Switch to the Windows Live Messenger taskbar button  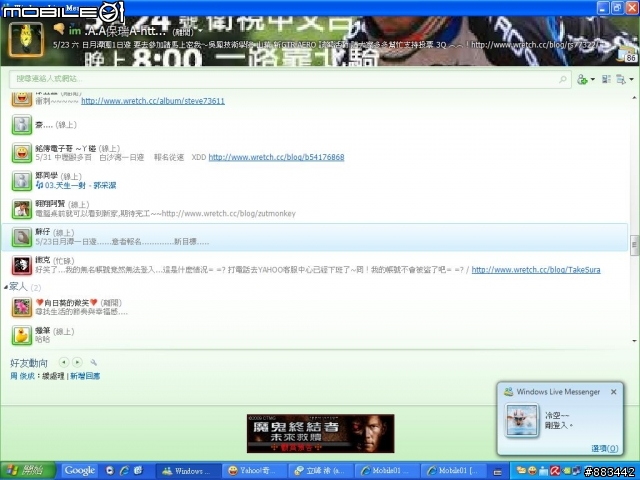pos(188,471)
